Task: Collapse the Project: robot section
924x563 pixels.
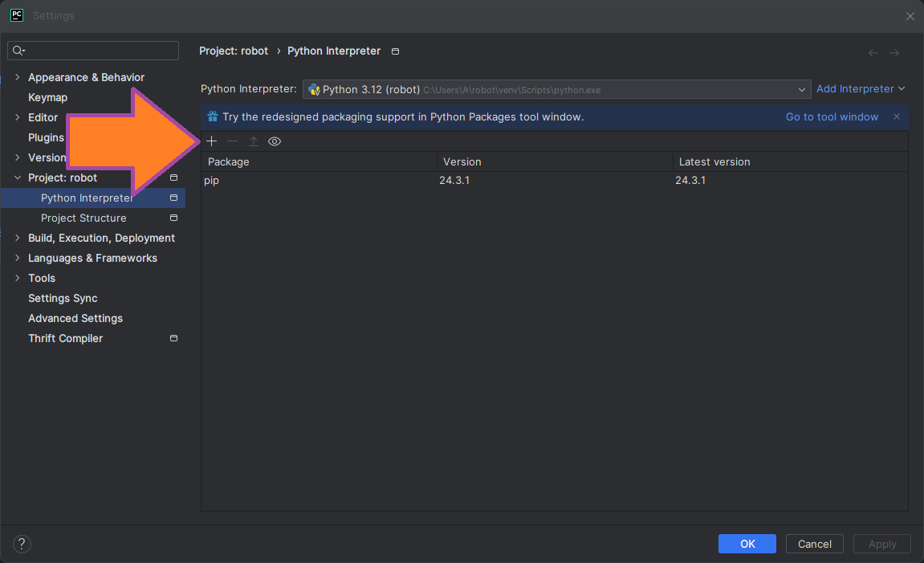Action: [x=17, y=177]
